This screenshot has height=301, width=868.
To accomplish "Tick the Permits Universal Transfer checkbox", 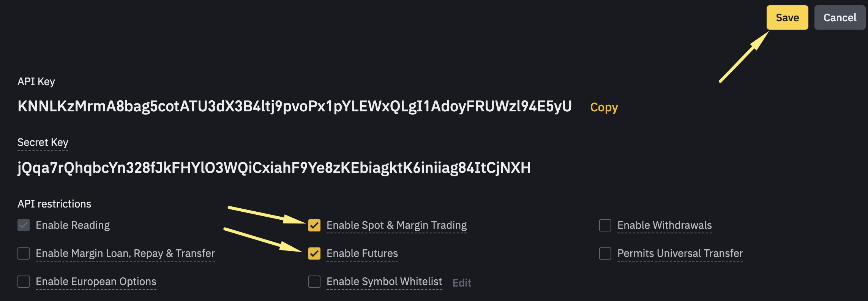I will point(605,253).
